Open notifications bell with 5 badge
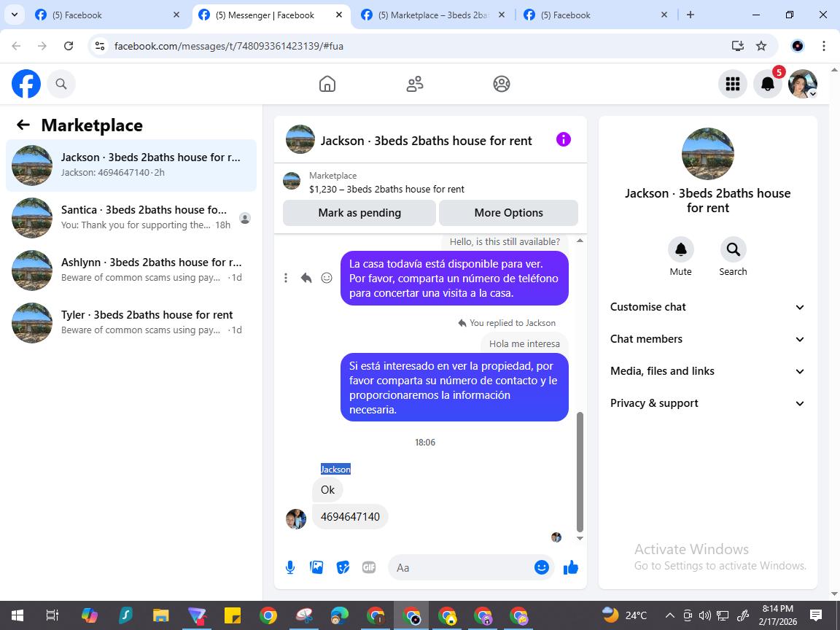840x630 pixels. click(768, 84)
